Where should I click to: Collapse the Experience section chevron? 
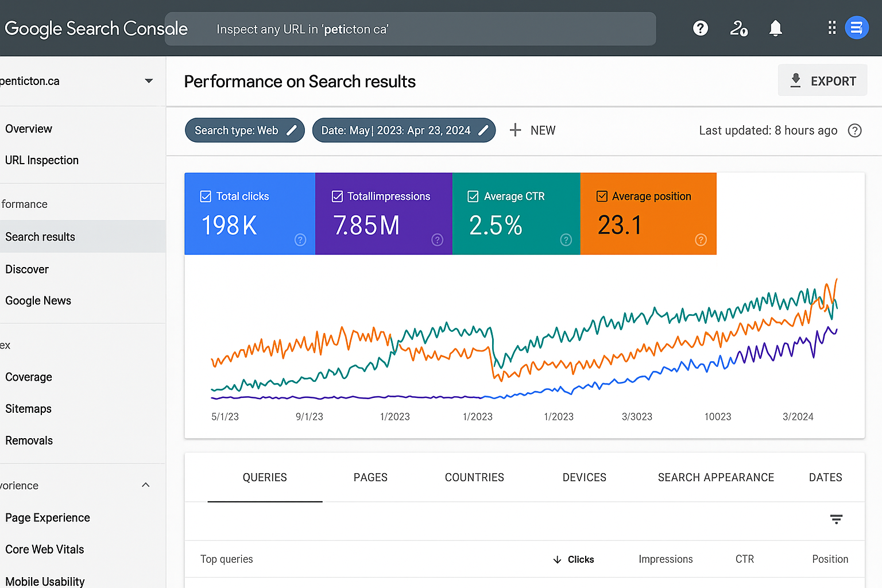pos(146,485)
